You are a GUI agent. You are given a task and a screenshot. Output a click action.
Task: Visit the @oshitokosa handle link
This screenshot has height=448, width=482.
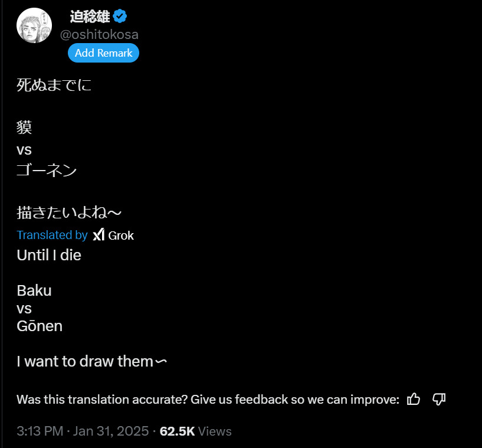(x=99, y=35)
